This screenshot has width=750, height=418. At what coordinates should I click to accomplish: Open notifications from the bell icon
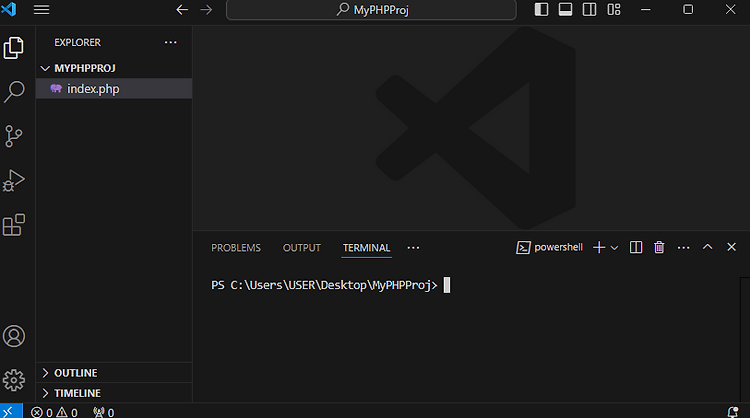tap(733, 412)
